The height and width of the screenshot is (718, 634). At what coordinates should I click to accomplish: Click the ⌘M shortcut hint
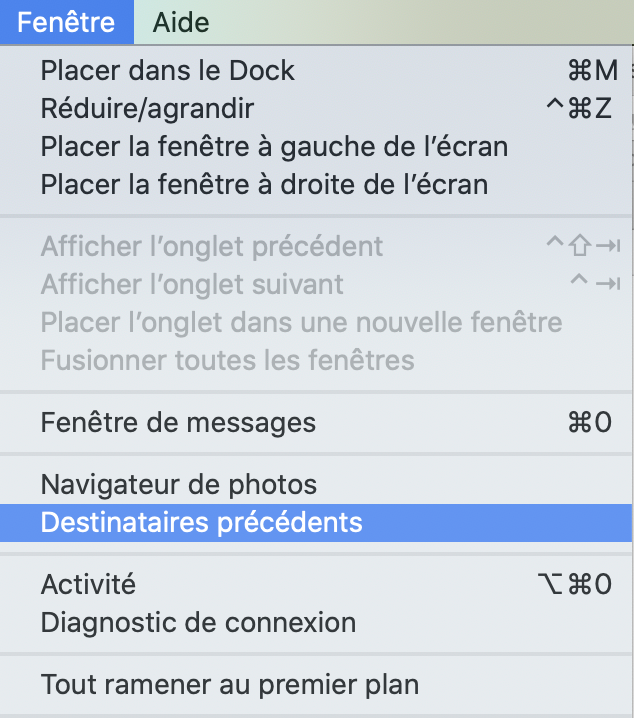pos(591,71)
